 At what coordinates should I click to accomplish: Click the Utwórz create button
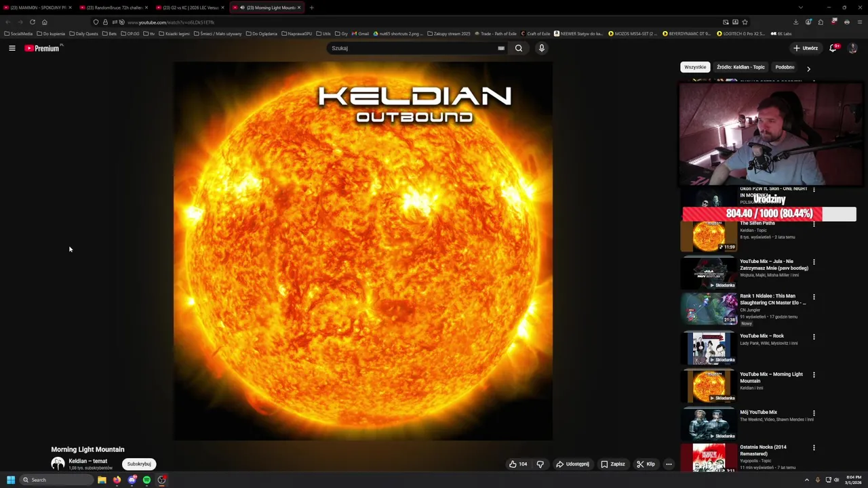(806, 48)
